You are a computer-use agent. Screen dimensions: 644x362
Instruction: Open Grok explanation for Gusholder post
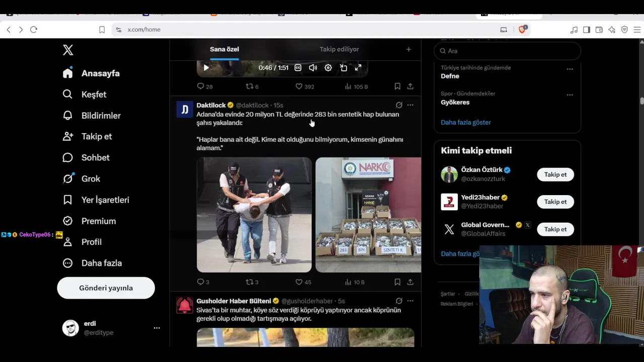[x=399, y=301]
